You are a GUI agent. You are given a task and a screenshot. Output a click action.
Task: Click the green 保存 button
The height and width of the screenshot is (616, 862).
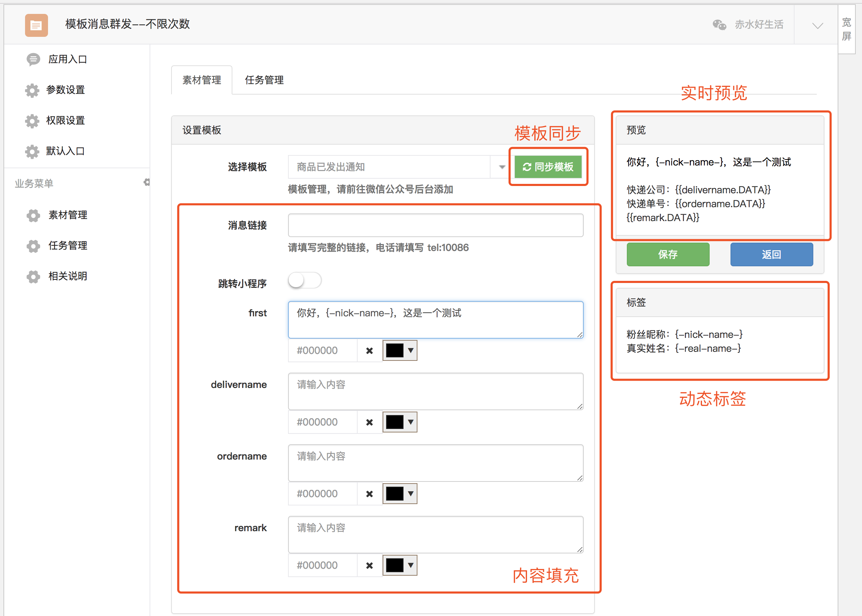pyautogui.click(x=668, y=254)
